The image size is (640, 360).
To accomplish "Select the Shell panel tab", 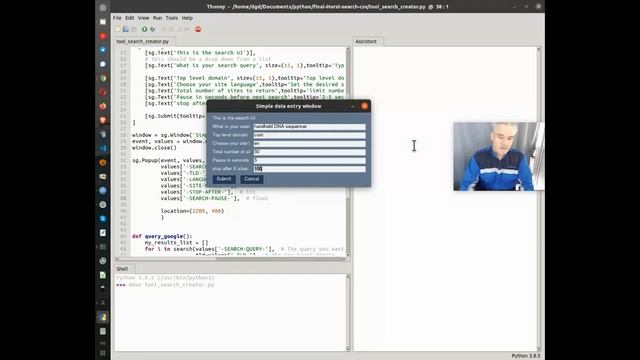I will (x=122, y=269).
